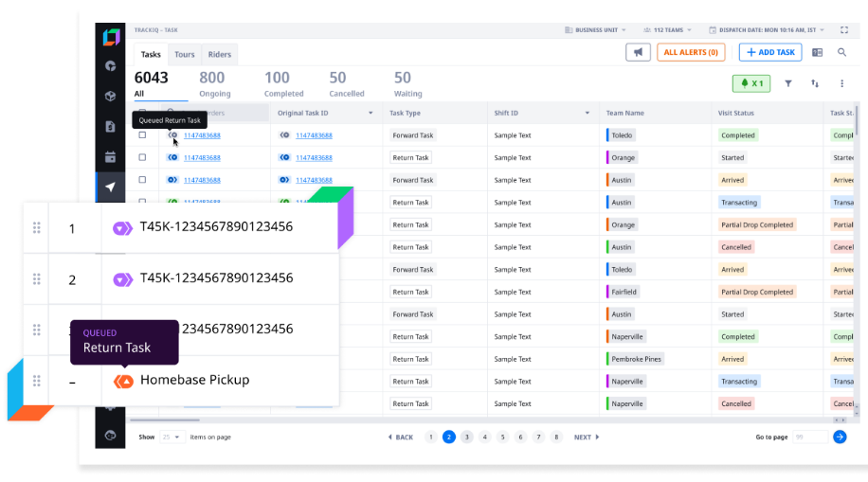Image resolution: width=868 pixels, height=482 pixels.
Task: Open Task ID link in Orange Started row
Action: pyautogui.click(x=202, y=158)
